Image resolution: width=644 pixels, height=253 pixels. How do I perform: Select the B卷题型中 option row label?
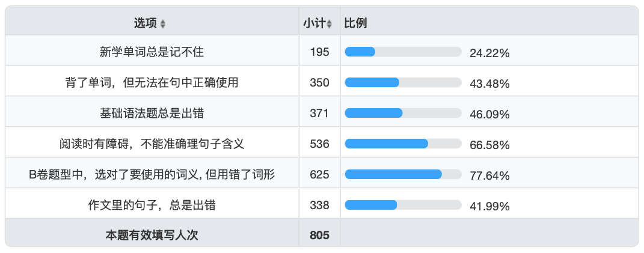[x=152, y=175]
